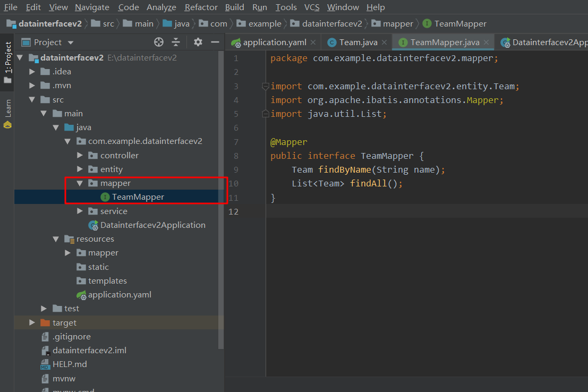
Task: Click the example breadcrumb
Action: [265, 24]
